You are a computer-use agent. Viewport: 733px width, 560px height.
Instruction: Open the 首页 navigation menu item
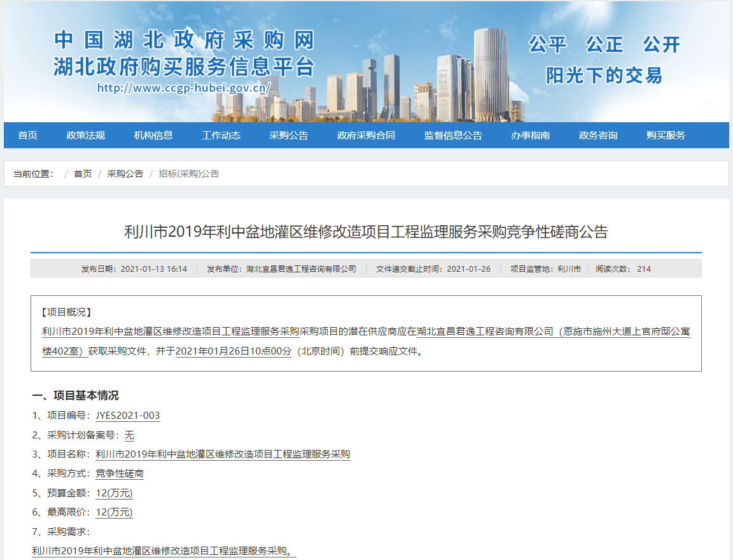click(27, 135)
